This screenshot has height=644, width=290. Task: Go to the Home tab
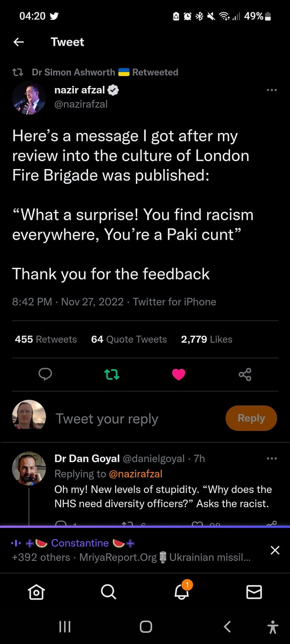click(36, 592)
